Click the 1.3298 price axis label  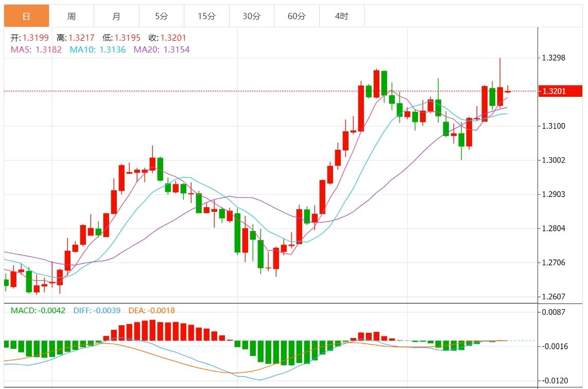(554, 58)
